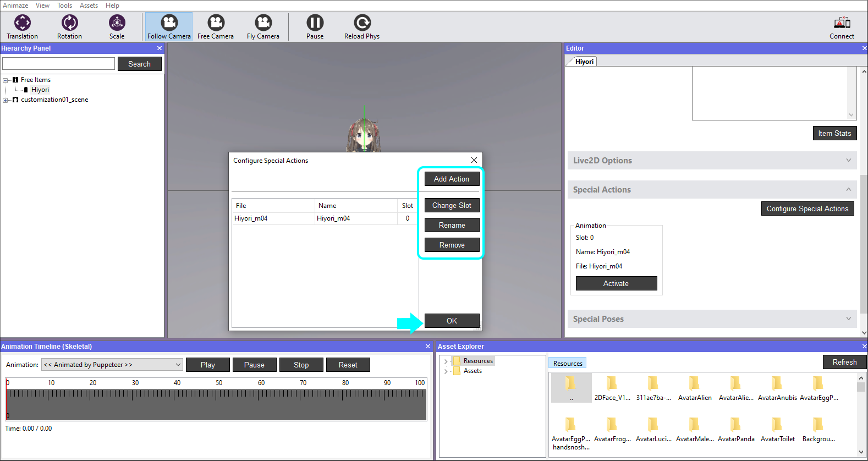Click the Rename button in dialog
Viewport: 868px width, 461px height.
[x=452, y=225]
